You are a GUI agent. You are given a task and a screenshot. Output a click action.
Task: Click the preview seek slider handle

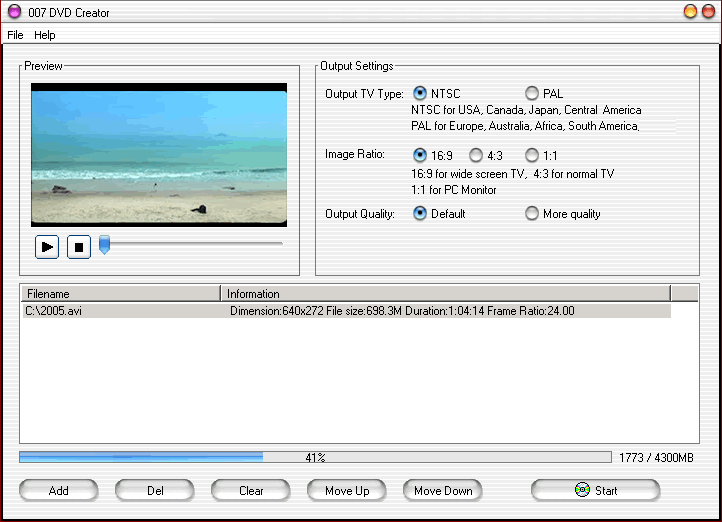point(105,244)
